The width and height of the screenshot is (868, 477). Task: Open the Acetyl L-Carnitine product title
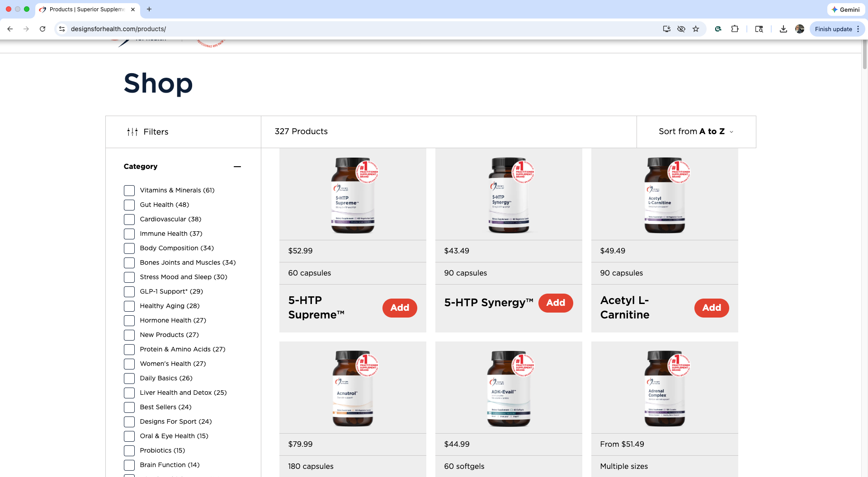click(625, 308)
